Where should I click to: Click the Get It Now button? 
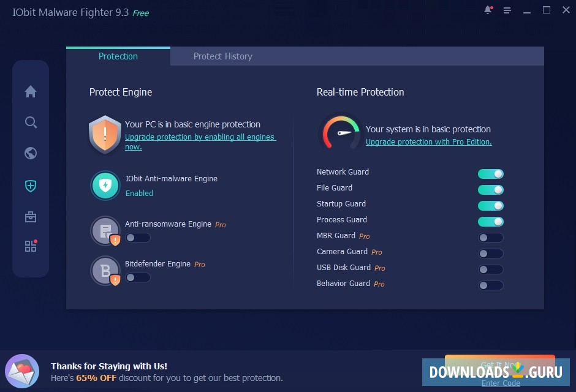[499, 364]
